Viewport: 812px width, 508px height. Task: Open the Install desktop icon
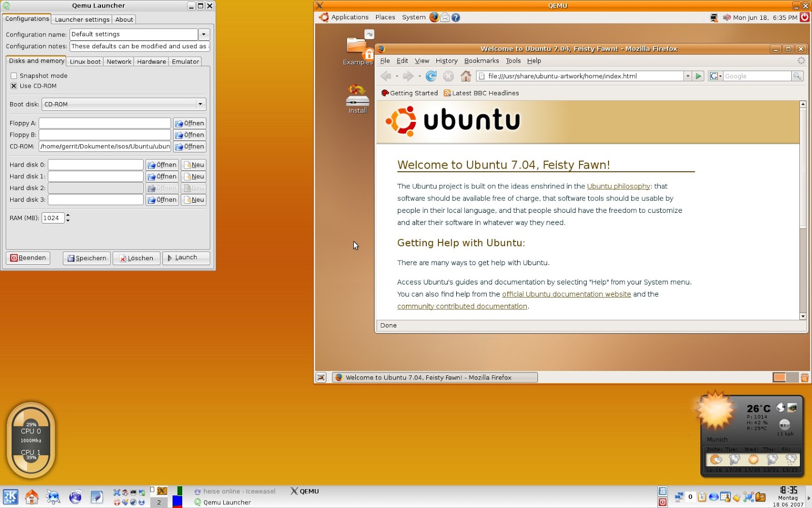(x=357, y=98)
